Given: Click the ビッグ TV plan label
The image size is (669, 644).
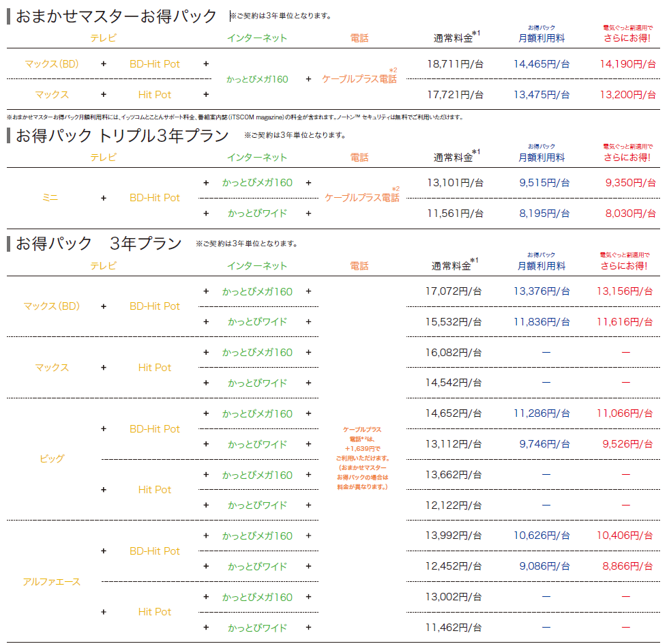Looking at the screenshot, I should (x=52, y=459).
